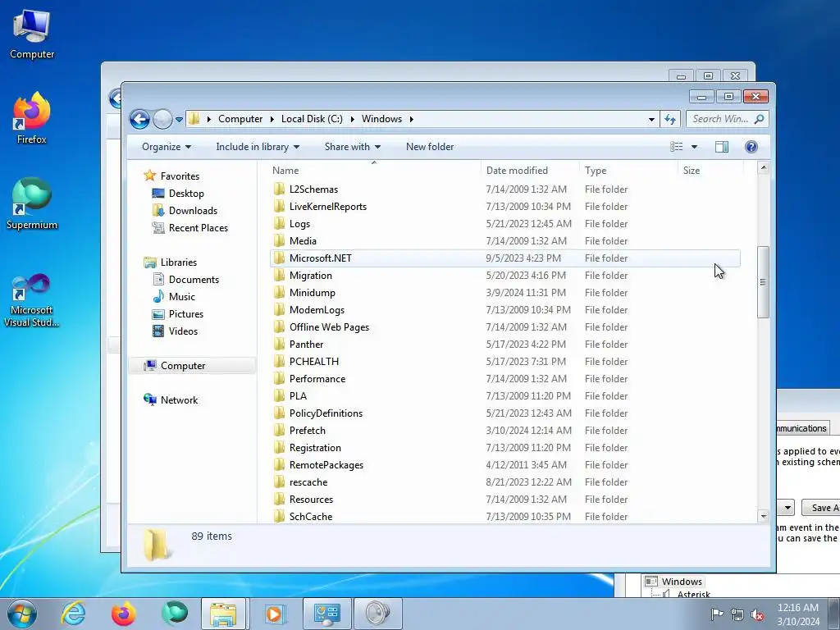The height and width of the screenshot is (630, 840).
Task: Click the file list scrollbar down arrow
Action: pos(764,517)
